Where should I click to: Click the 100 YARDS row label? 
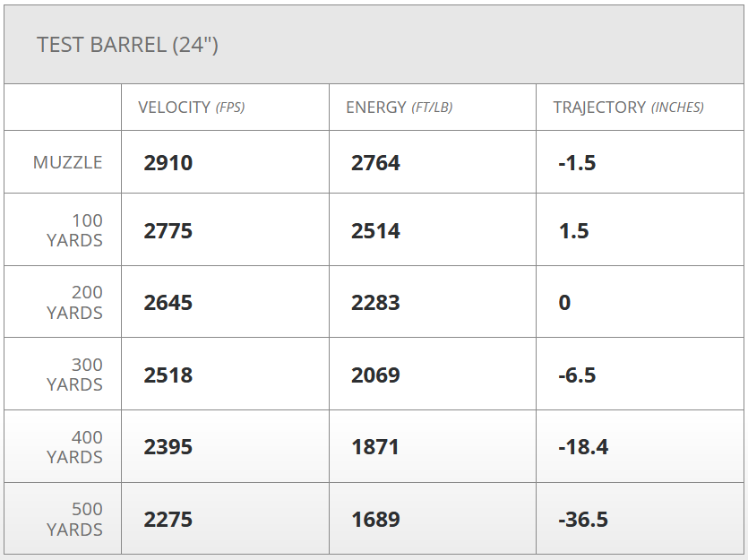coord(75,230)
